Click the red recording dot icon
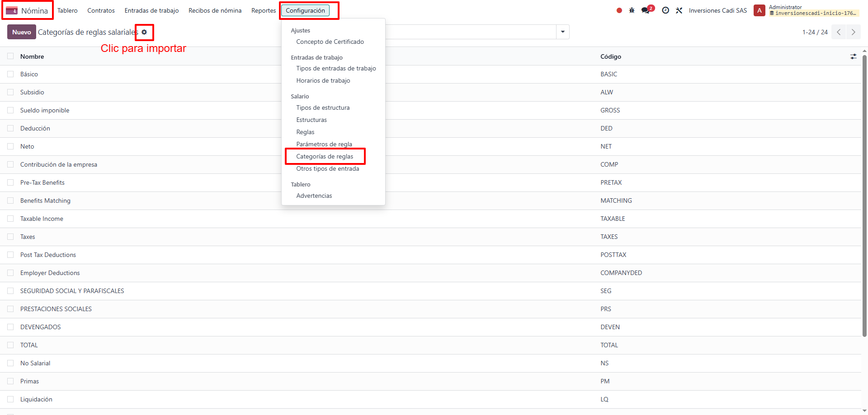The width and height of the screenshot is (868, 415). click(619, 10)
